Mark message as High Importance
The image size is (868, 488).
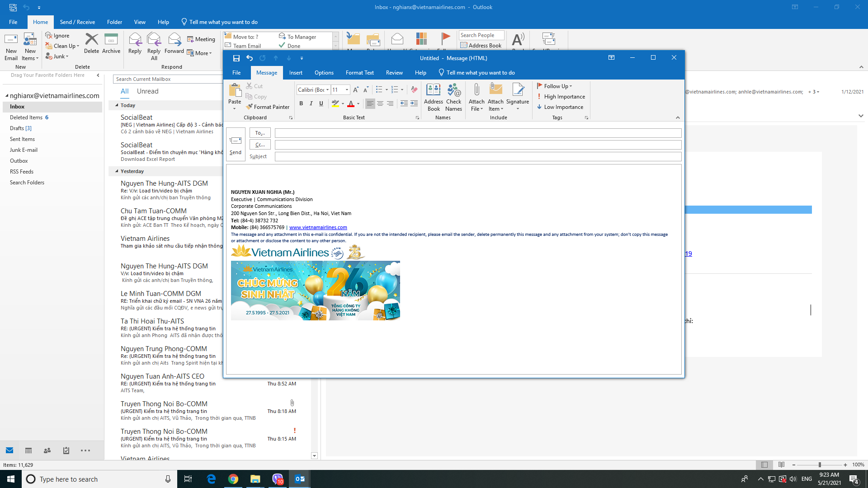(x=561, y=97)
